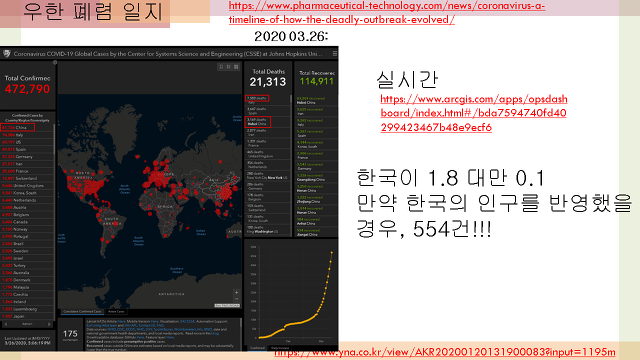
Task: Click Guangdong China recovered entry
Action: pos(316,177)
